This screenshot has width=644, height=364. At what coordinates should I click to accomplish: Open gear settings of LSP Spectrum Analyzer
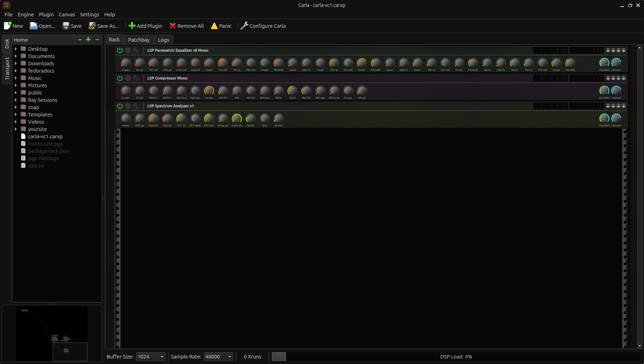point(128,106)
